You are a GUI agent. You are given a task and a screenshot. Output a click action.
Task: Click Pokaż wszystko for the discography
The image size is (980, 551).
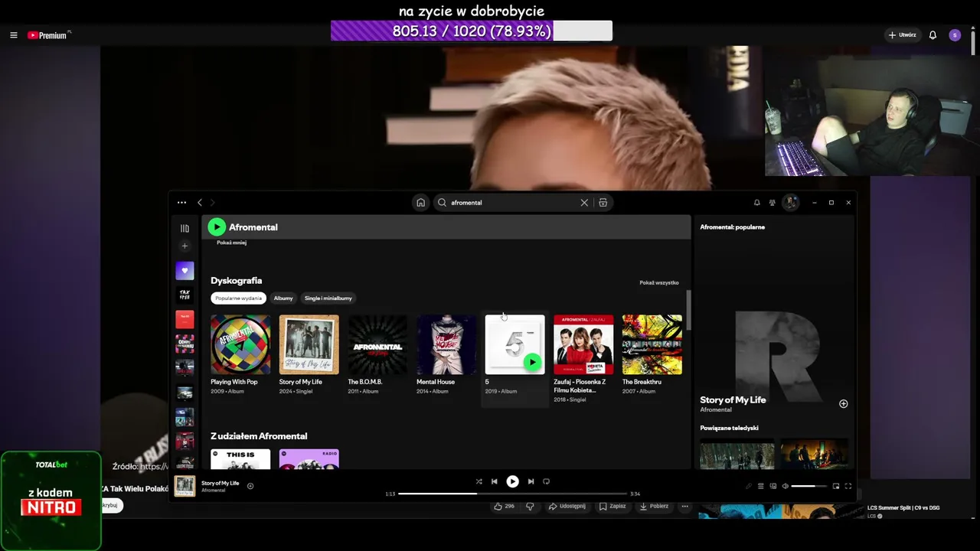coord(659,283)
